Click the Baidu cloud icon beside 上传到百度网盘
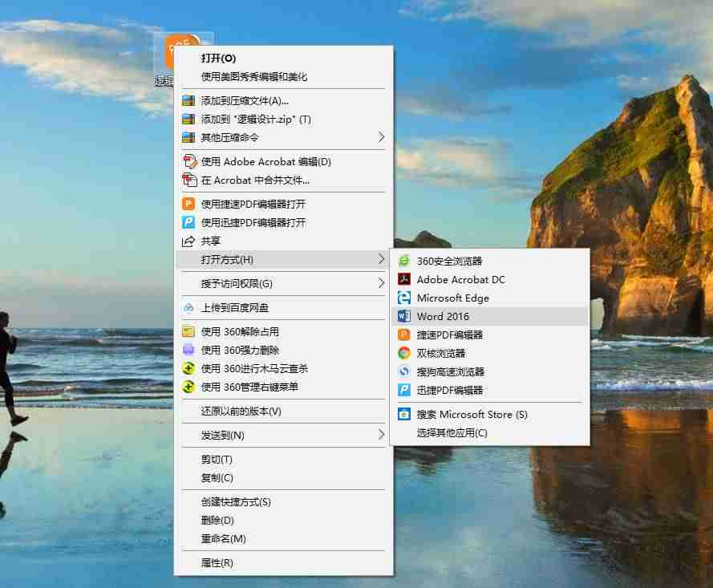 pyautogui.click(x=188, y=308)
